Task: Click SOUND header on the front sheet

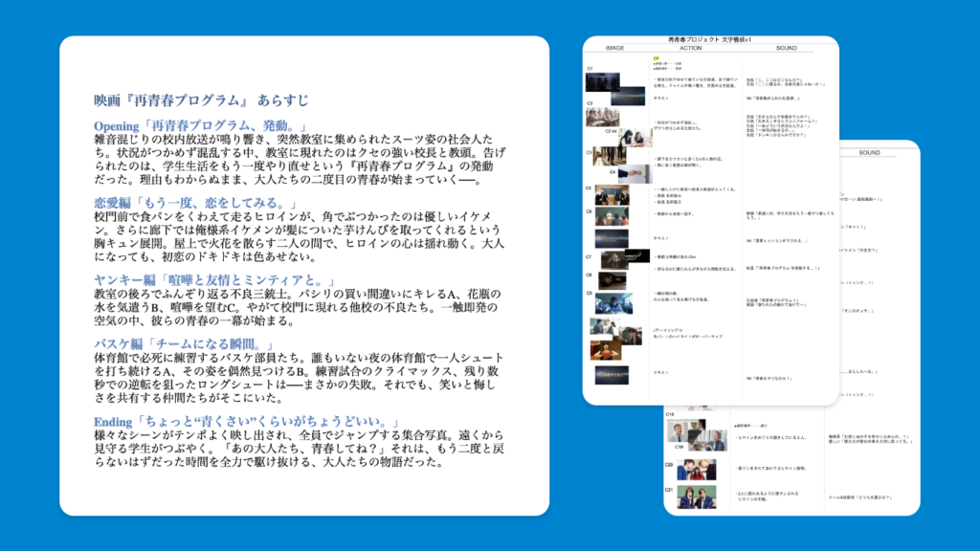Action: [786, 47]
